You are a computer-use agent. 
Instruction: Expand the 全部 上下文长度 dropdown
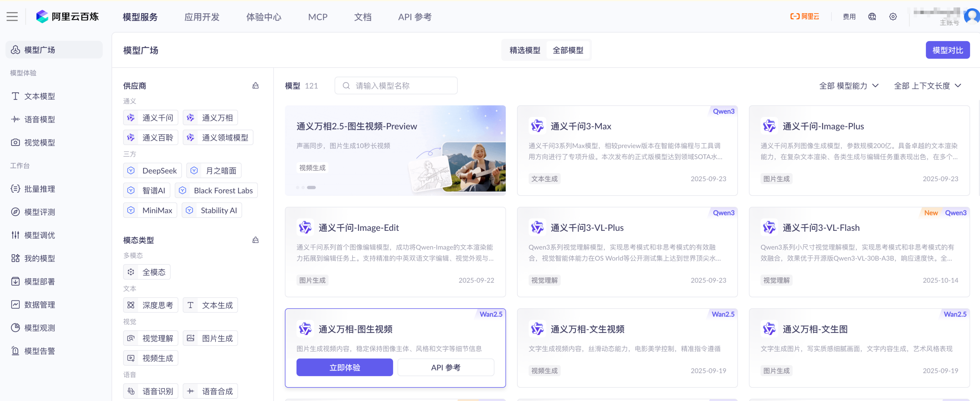(927, 85)
